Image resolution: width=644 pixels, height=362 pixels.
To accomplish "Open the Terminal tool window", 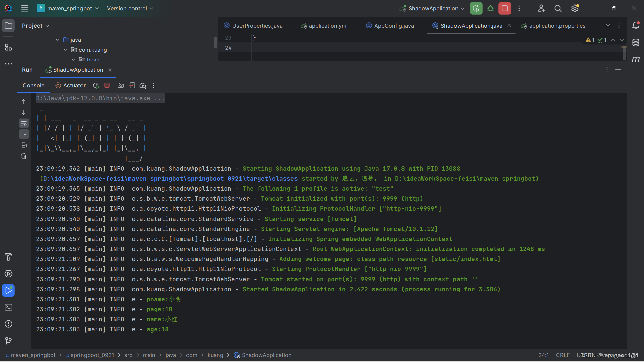I will [x=8, y=307].
